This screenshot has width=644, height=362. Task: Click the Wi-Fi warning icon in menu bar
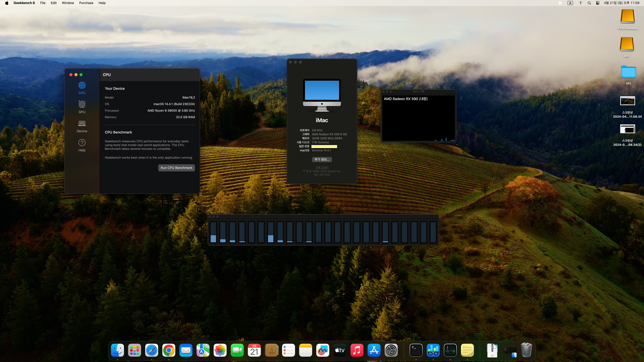point(580,3)
